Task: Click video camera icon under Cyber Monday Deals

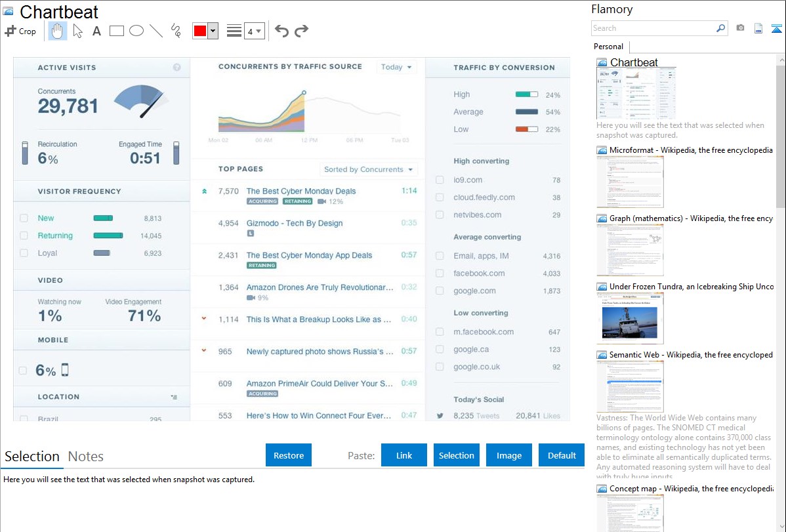Action: coord(322,201)
